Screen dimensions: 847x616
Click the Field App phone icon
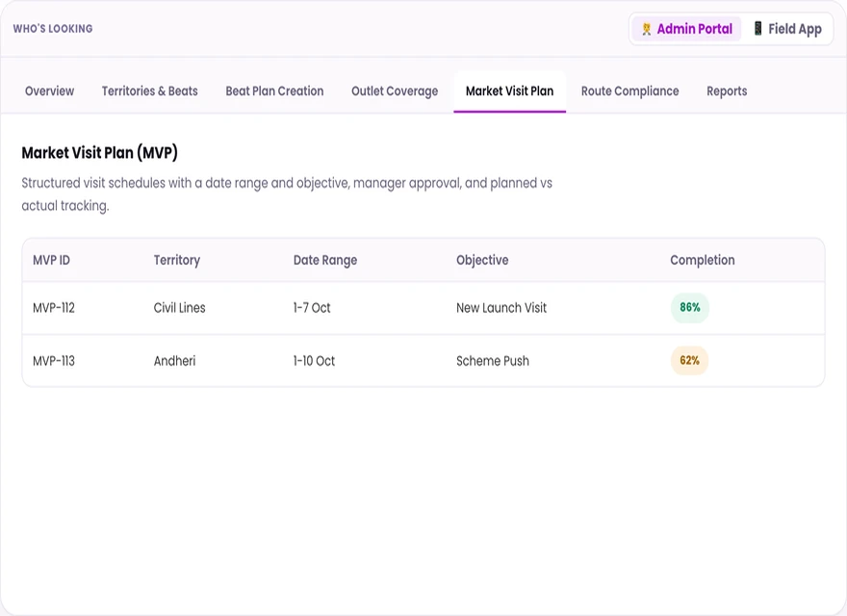coord(757,29)
